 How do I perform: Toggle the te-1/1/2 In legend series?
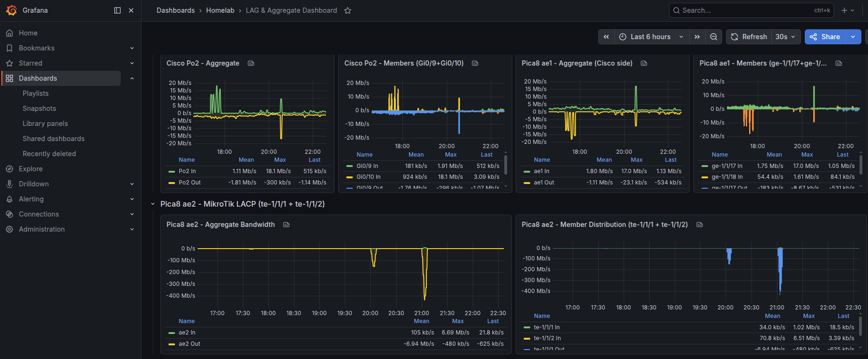coord(547,338)
